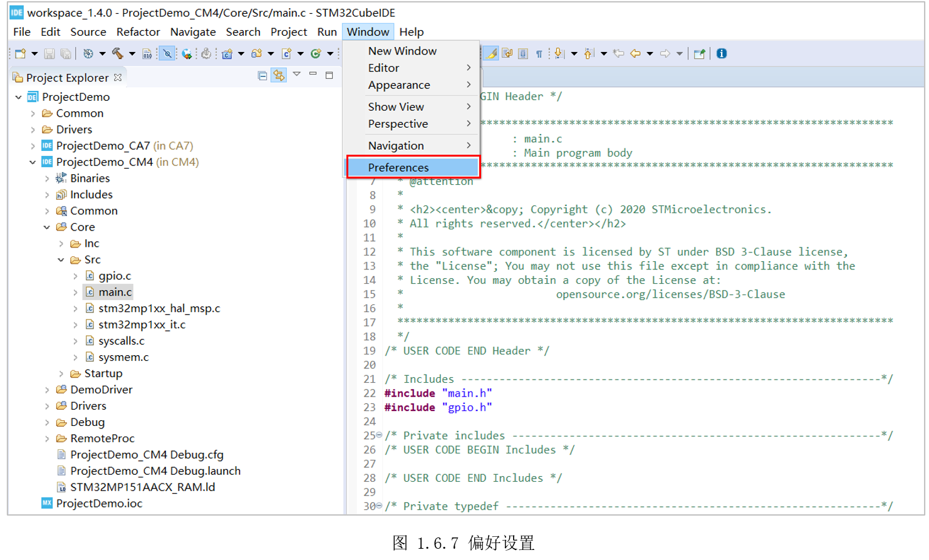Click the yellow Back navigation arrow
The width and height of the screenshot is (929, 560).
click(635, 54)
